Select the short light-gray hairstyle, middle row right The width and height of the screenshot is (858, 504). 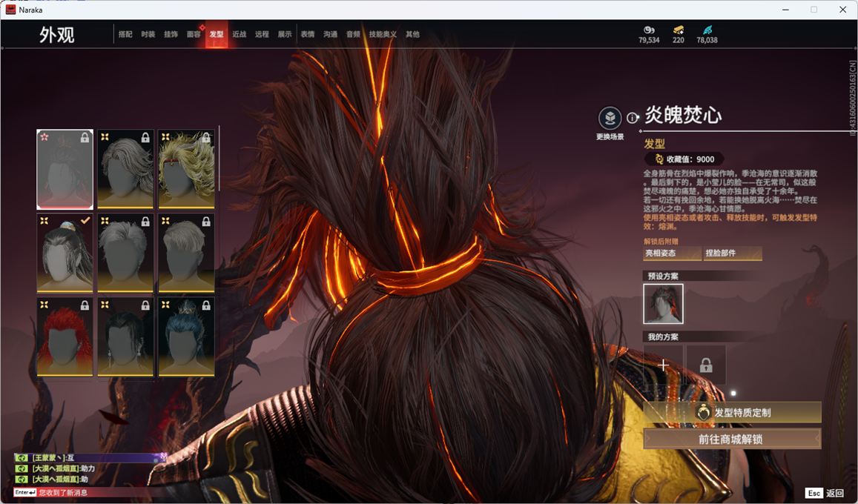pos(186,253)
